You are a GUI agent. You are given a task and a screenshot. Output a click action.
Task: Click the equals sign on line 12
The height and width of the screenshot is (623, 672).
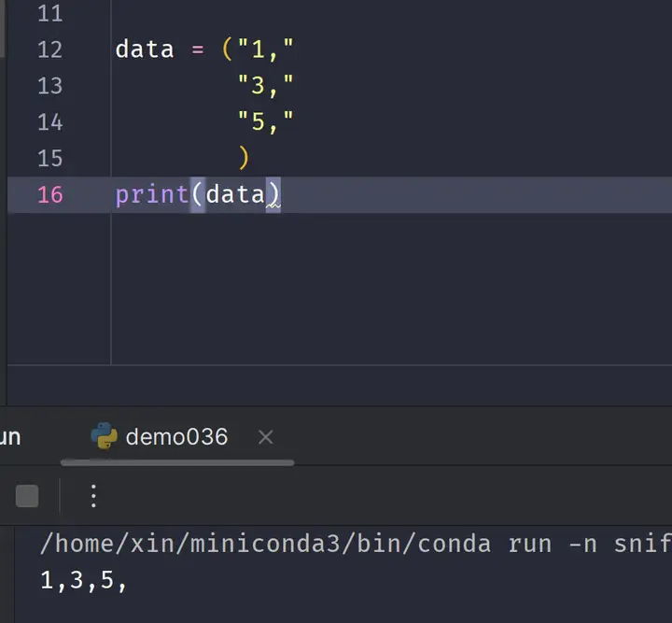(198, 50)
